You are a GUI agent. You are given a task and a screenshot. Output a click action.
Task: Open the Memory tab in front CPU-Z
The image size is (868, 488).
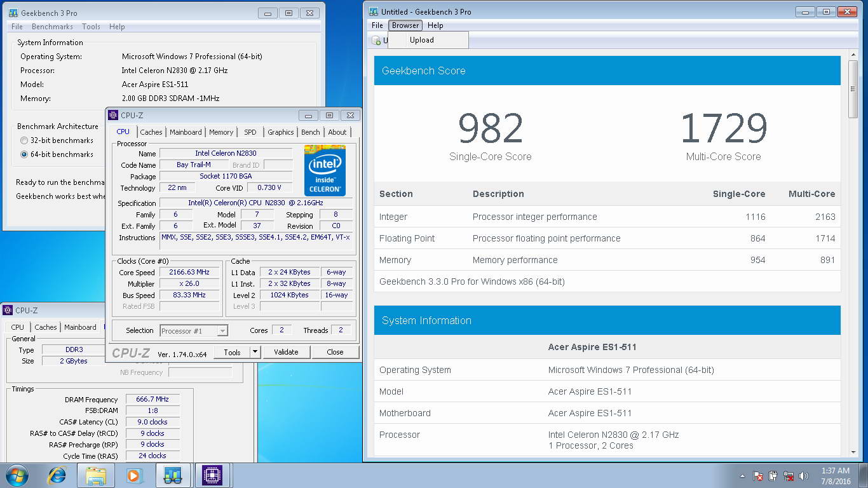coord(221,132)
